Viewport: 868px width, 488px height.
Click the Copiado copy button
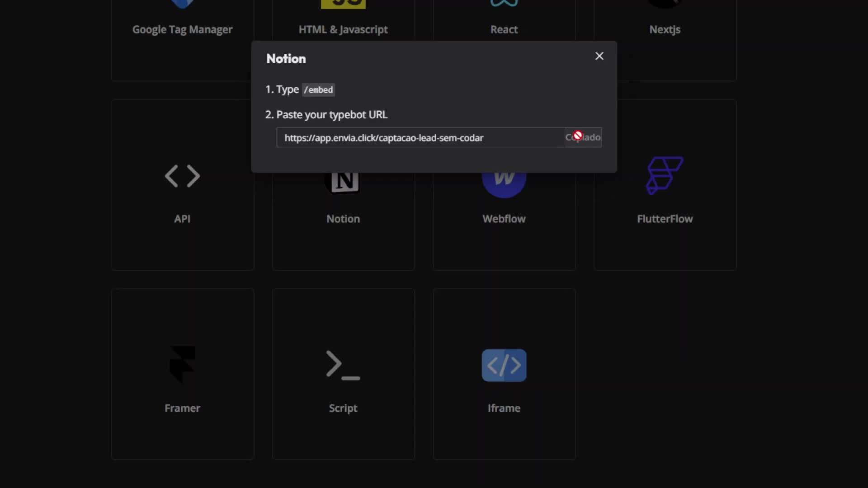point(583,137)
